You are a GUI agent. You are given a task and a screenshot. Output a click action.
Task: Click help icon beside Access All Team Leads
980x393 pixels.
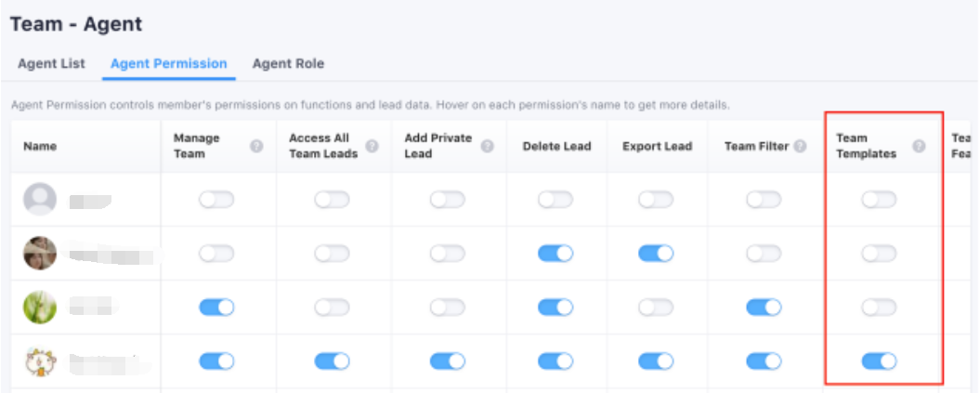pyautogui.click(x=372, y=146)
